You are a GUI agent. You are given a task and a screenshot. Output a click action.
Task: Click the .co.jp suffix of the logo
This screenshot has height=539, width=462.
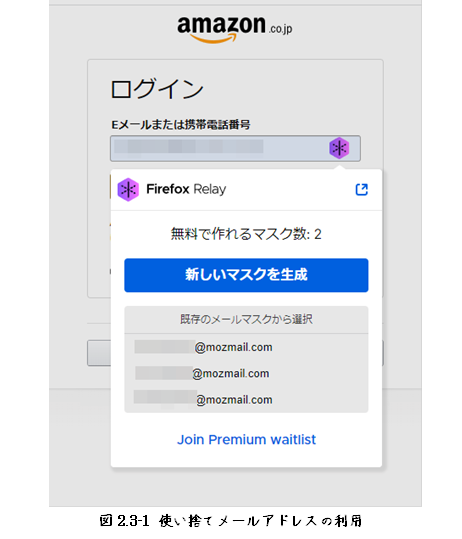click(280, 29)
